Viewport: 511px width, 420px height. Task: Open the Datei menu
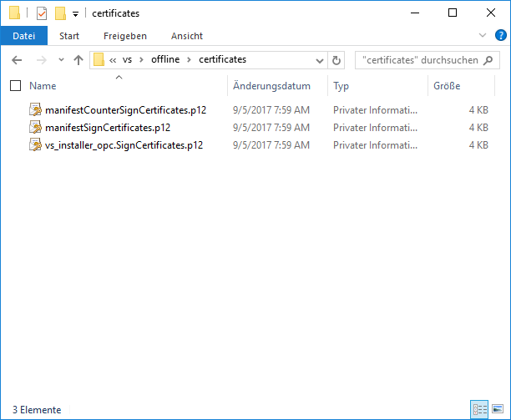tap(23, 36)
